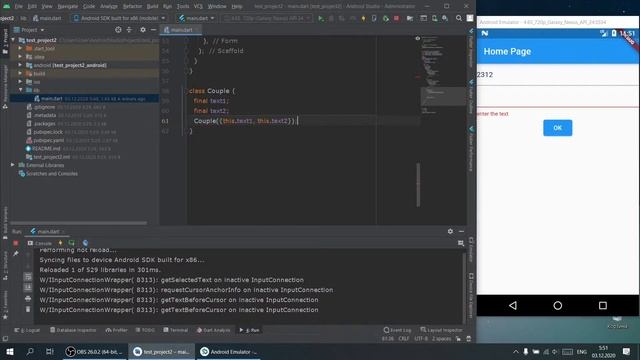Expand External Libraries node
The height and width of the screenshot is (360, 640).
pos(13,165)
